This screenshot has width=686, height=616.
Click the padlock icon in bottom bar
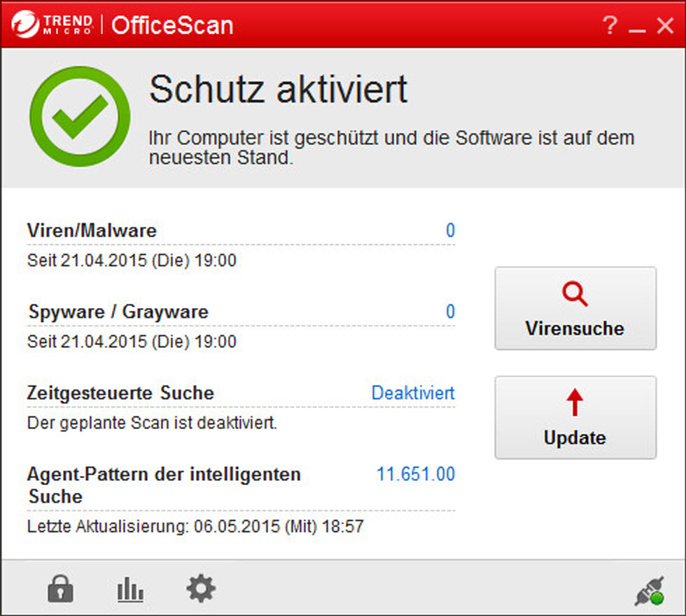point(60,589)
